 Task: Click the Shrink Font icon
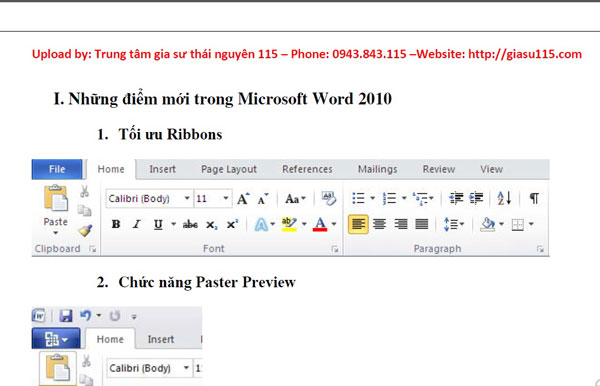pyautogui.click(x=263, y=199)
